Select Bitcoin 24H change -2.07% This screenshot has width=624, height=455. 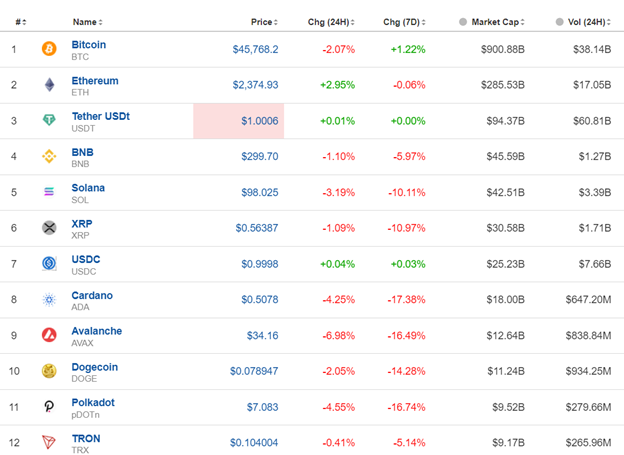(x=339, y=49)
